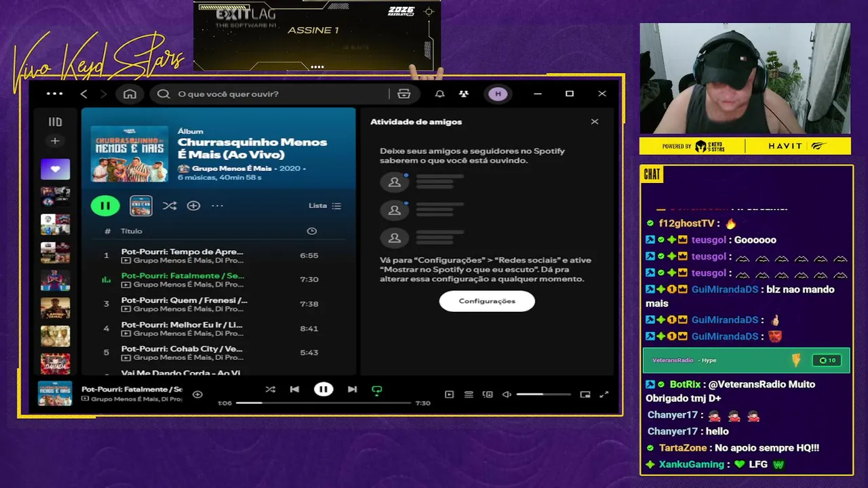Click the 8:41 duration of track 4
This screenshot has width=868, height=488.
click(309, 329)
